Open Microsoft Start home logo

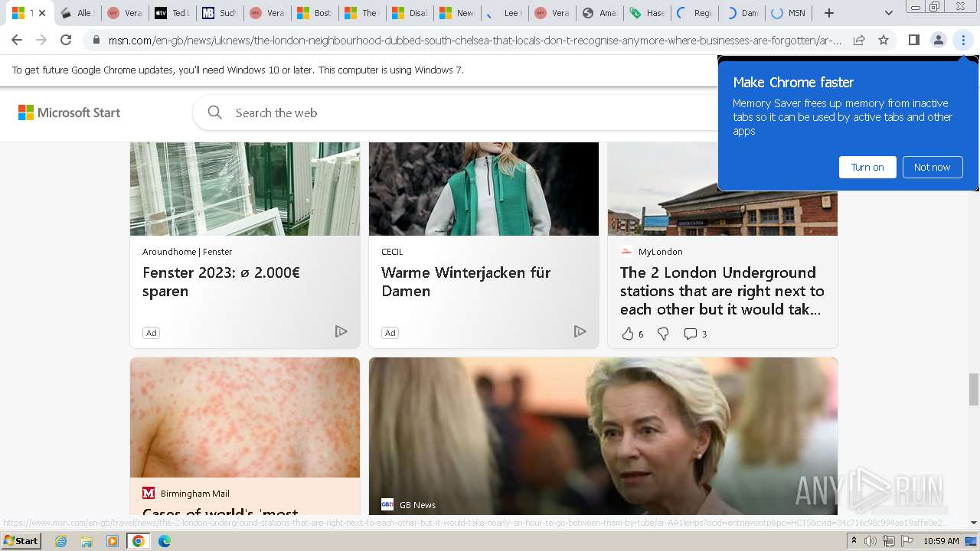69,112
